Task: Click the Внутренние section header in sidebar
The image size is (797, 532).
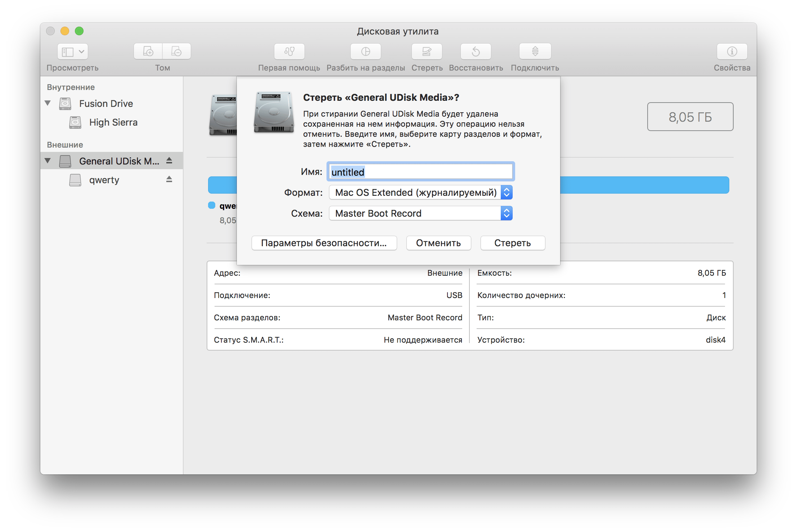Action: click(71, 87)
